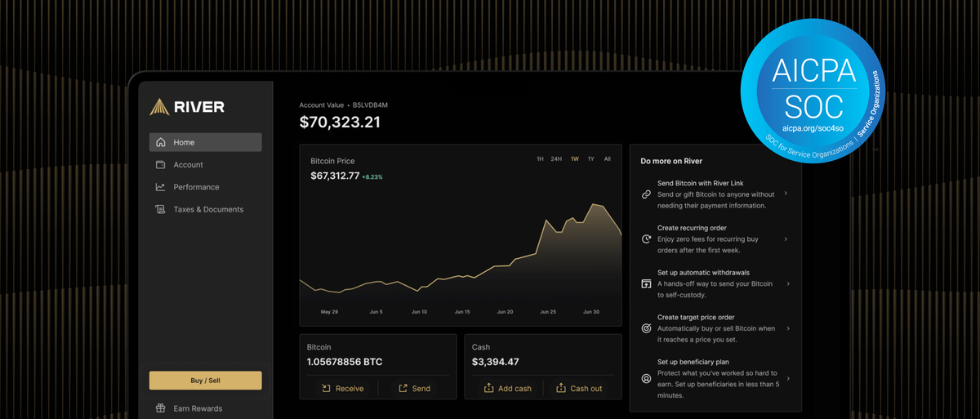The width and height of the screenshot is (980, 419).
Task: Click the Earn Rewards gift icon
Action: pyautogui.click(x=160, y=408)
